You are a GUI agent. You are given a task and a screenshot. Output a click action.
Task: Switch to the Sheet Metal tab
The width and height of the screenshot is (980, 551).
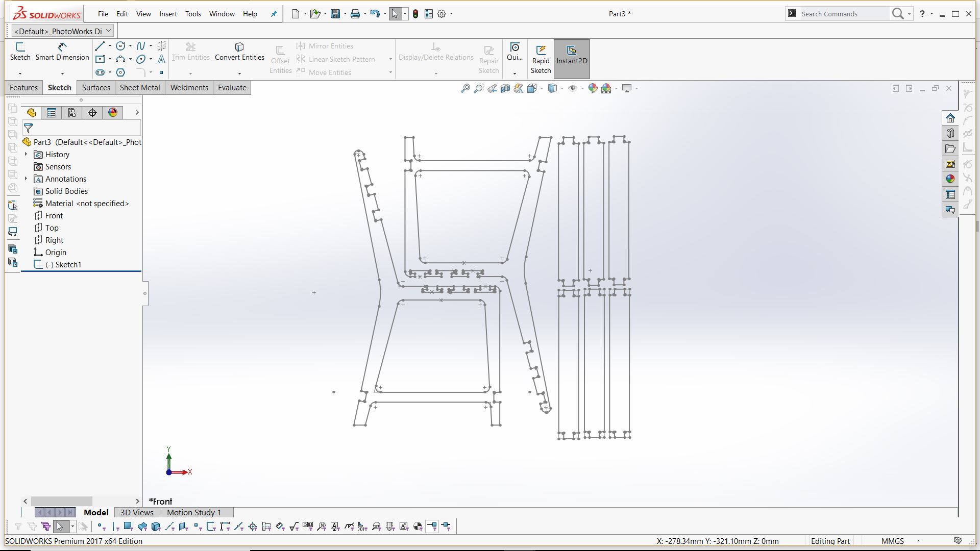pyautogui.click(x=140, y=88)
